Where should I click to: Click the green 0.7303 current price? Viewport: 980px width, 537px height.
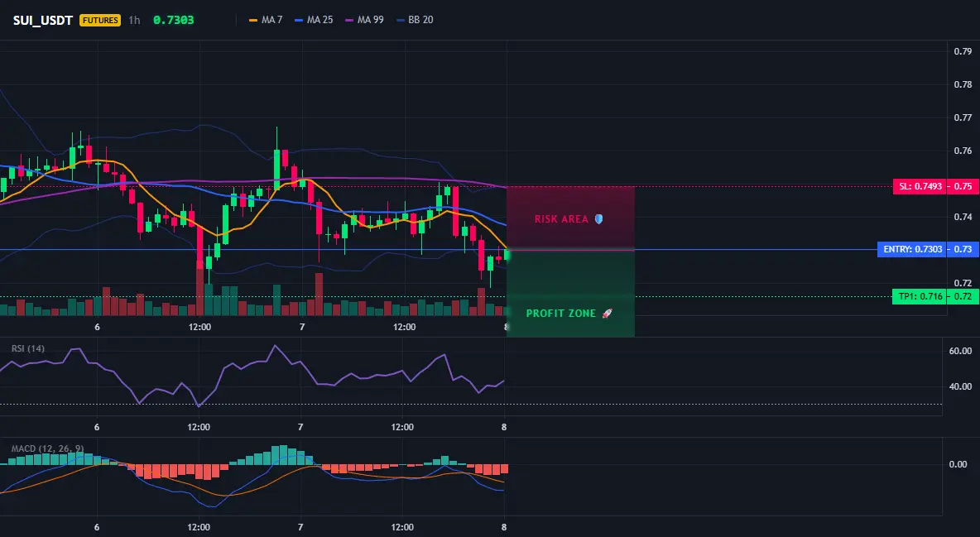coord(174,20)
